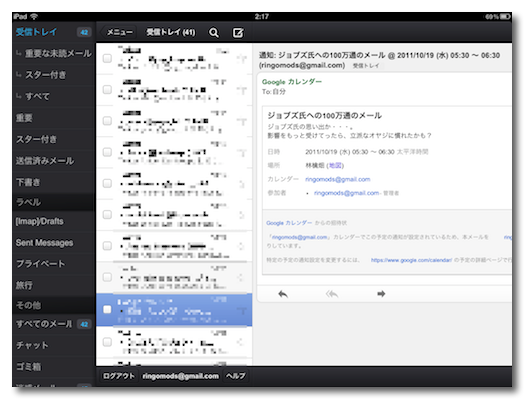The image size is (524, 399).
Task: Click the ヘルプ button
Action: coord(236,376)
